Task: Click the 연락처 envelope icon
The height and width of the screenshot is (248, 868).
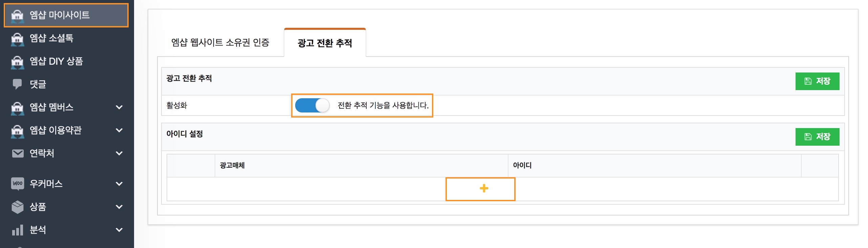Action: (x=18, y=153)
